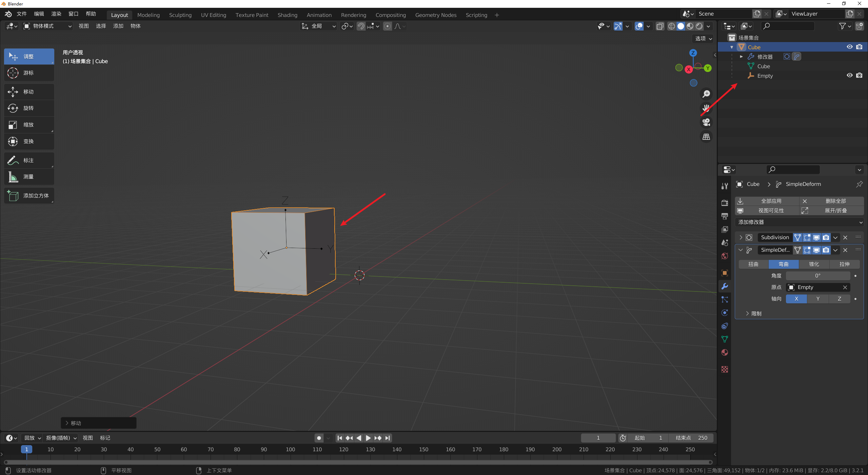The height and width of the screenshot is (475, 868).
Task: Click the camera view icon in viewport
Action: click(706, 122)
